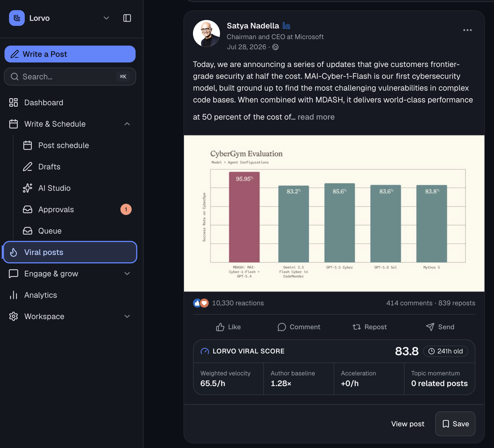This screenshot has width=494, height=448.
Task: Click the Repost button
Action: point(370,327)
